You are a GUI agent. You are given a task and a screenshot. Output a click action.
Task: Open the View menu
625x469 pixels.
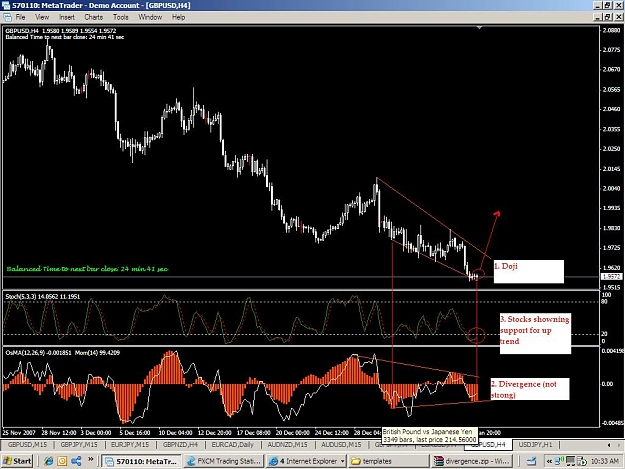coord(42,17)
